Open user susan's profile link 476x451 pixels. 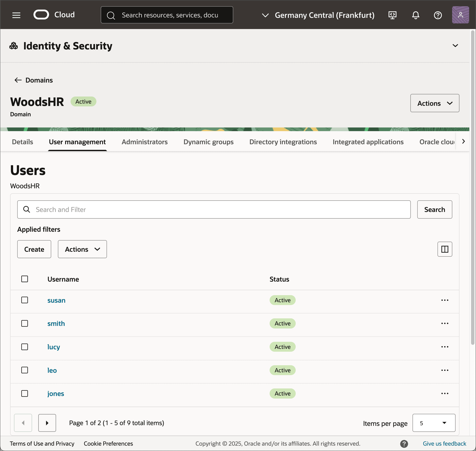coord(56,300)
